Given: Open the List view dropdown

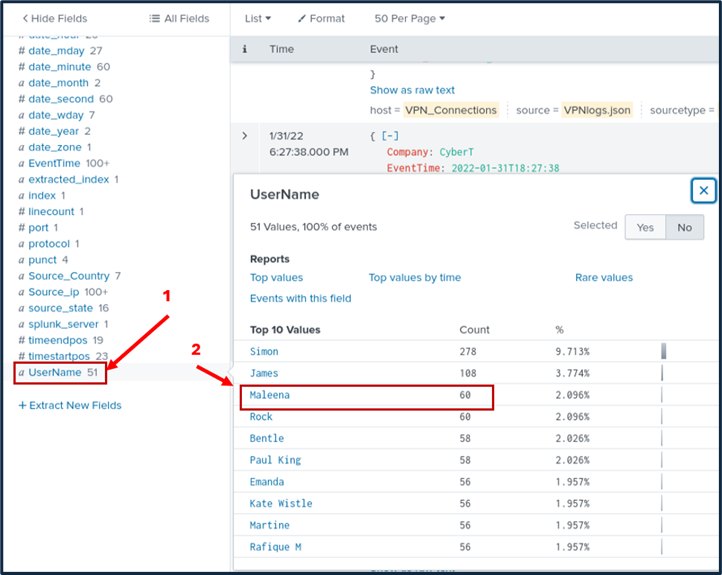Looking at the screenshot, I should 257,18.
